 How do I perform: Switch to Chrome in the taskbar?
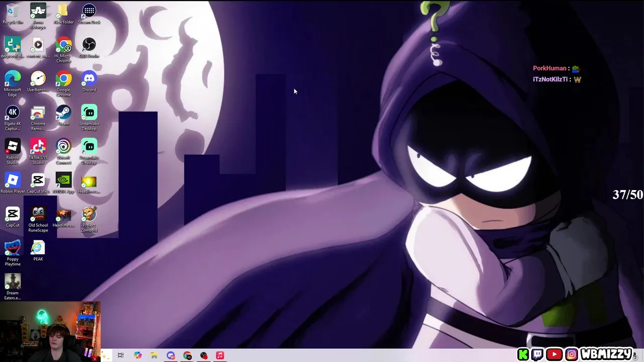[187, 355]
